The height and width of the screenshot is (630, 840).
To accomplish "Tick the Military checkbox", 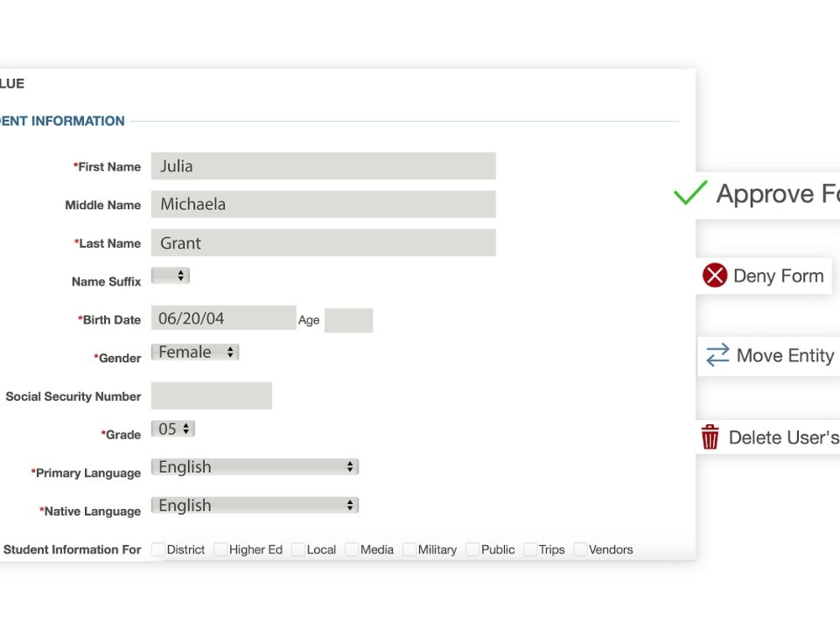I will (409, 549).
